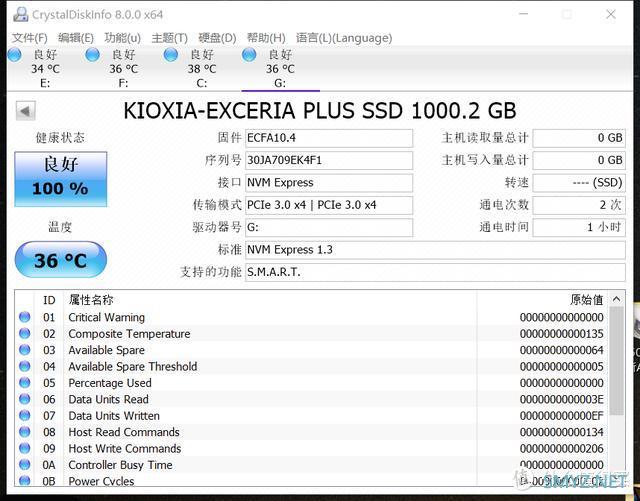Select the Host Write Commands row
This screenshot has height=501, width=640.
point(312,448)
